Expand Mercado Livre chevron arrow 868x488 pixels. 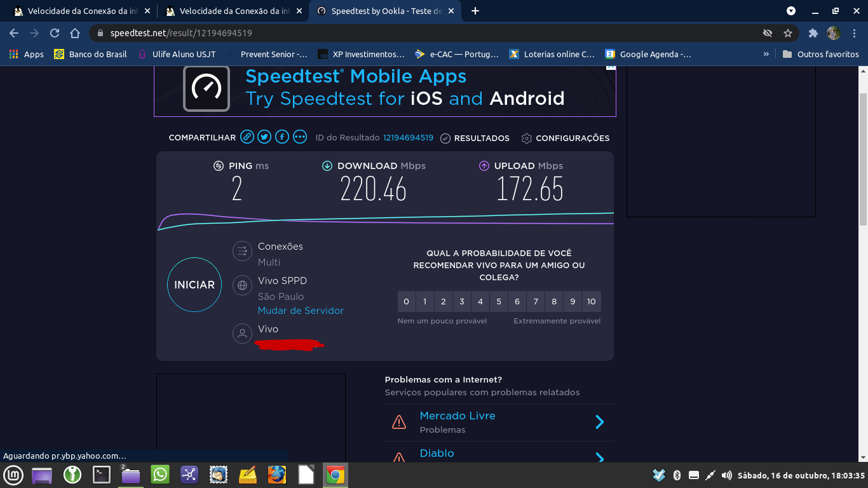(x=600, y=422)
